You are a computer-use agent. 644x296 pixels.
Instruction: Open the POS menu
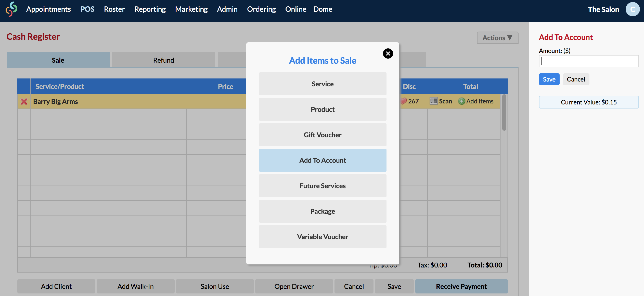[87, 9]
